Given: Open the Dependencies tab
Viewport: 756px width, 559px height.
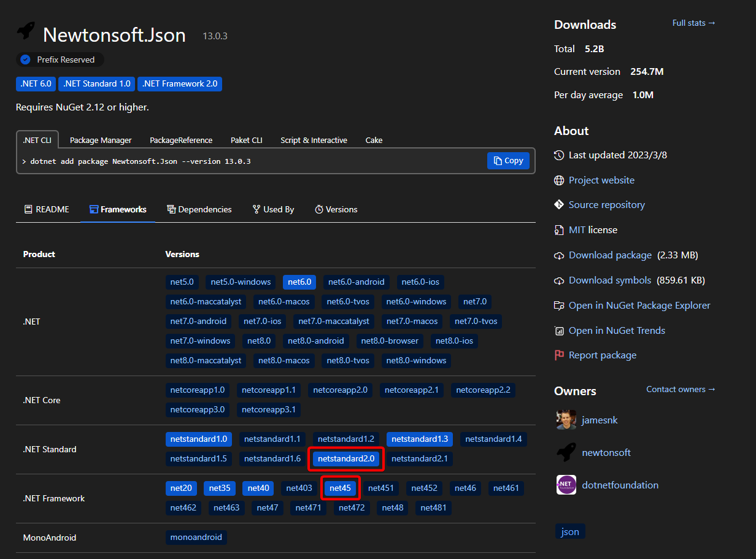Looking at the screenshot, I should [x=199, y=209].
